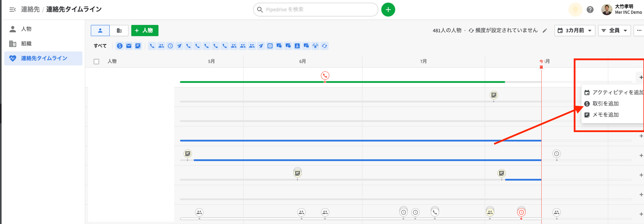Tick the select-all checkbox beside 人物
The width and height of the screenshot is (644, 224).
[96, 61]
